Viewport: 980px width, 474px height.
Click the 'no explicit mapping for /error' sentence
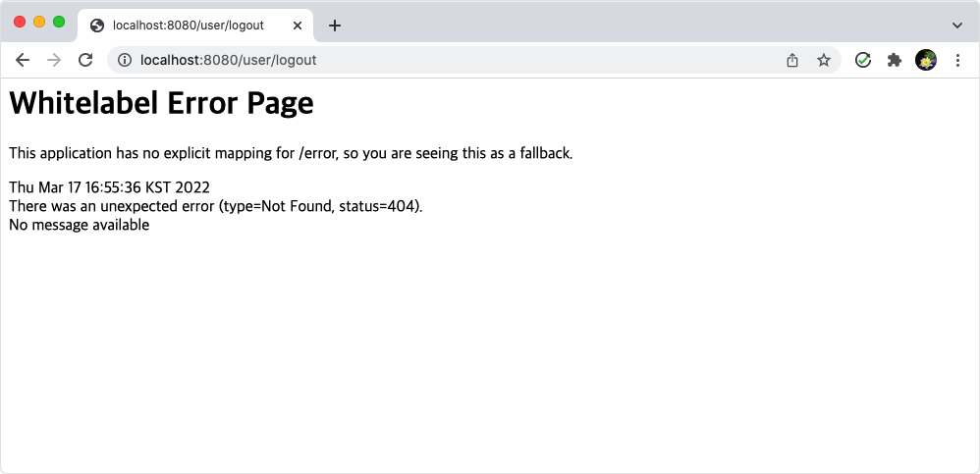291,153
